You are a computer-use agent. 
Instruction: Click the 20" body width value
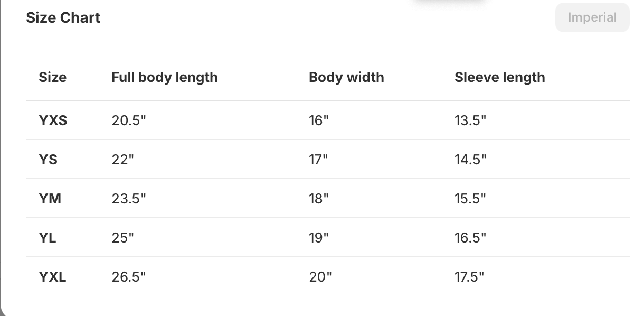(320, 277)
